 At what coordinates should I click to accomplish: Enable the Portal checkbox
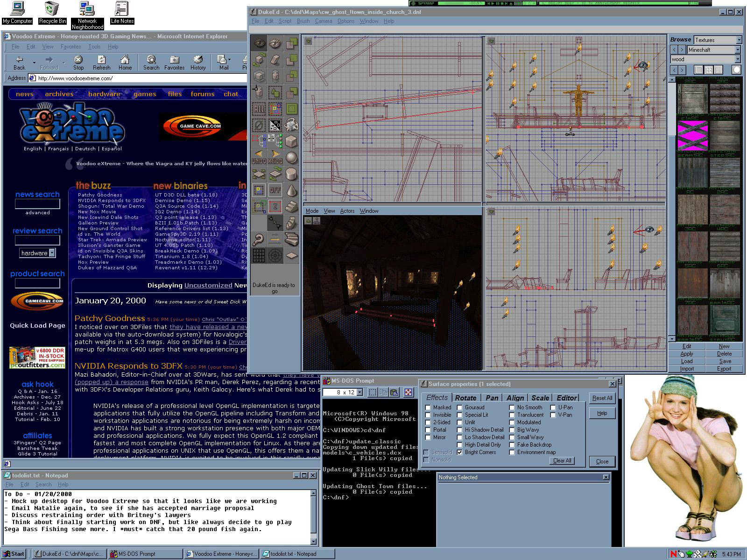coord(428,430)
